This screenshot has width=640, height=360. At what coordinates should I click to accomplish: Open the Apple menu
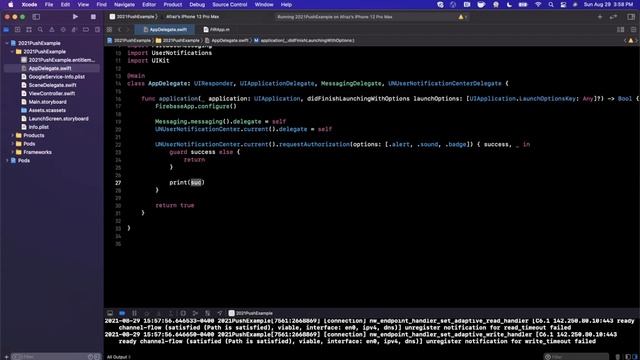click(11, 4)
